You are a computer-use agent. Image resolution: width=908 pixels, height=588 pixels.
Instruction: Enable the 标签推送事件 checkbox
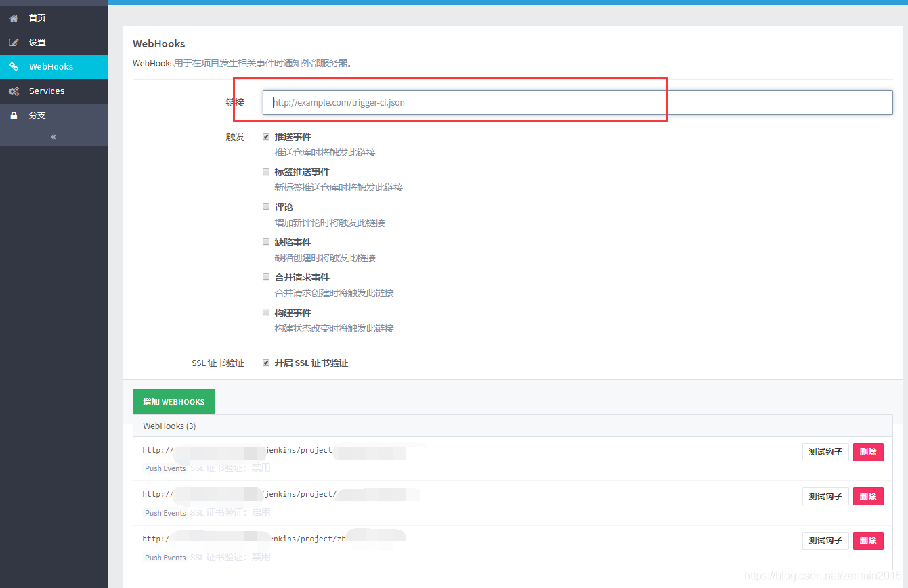pyautogui.click(x=266, y=172)
